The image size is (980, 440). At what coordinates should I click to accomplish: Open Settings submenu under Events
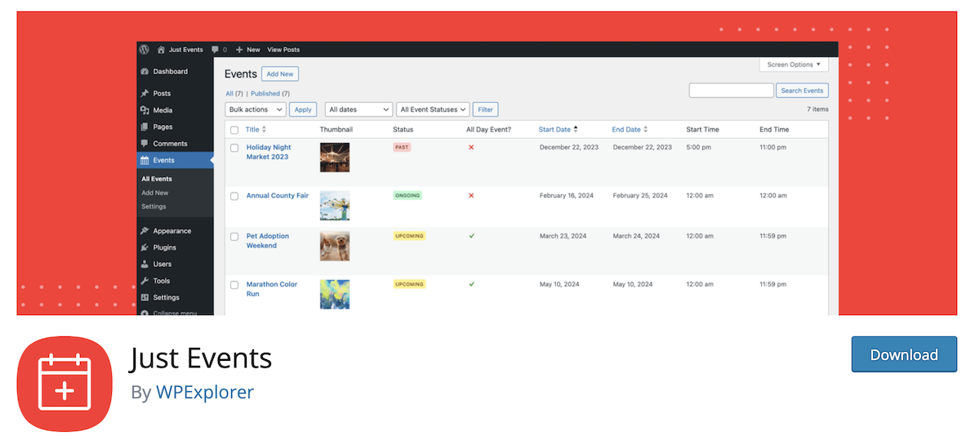[x=154, y=207]
